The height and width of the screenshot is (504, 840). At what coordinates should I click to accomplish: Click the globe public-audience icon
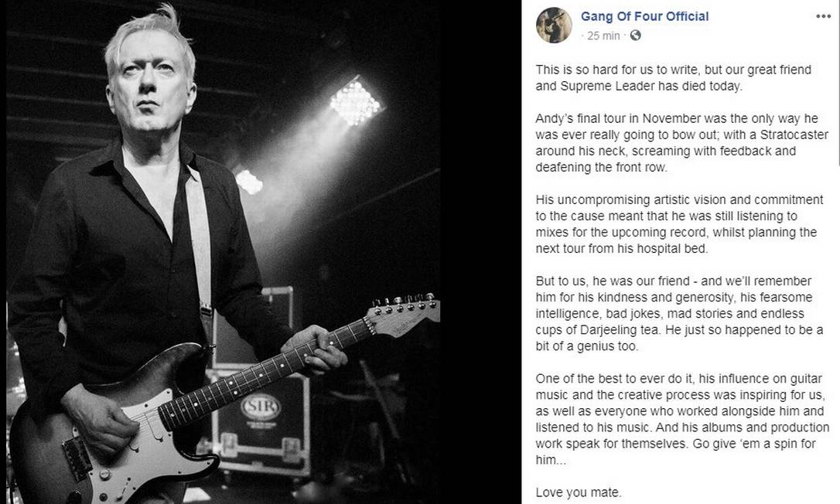pyautogui.click(x=635, y=36)
